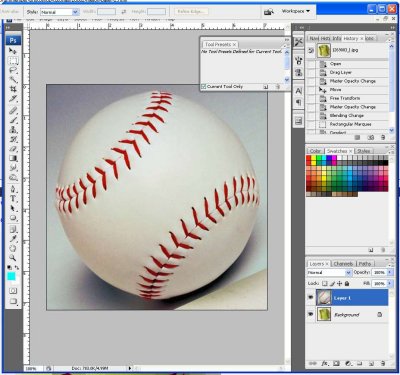400x375 pixels.
Task: Open the Style dropdown in options bar
Action: (x=59, y=12)
